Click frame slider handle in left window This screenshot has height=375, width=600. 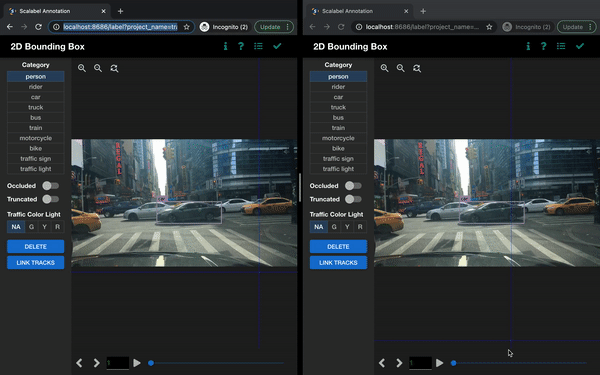click(151, 363)
